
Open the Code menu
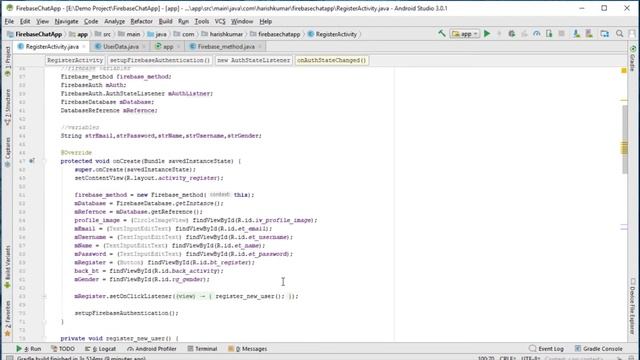coord(91,21)
